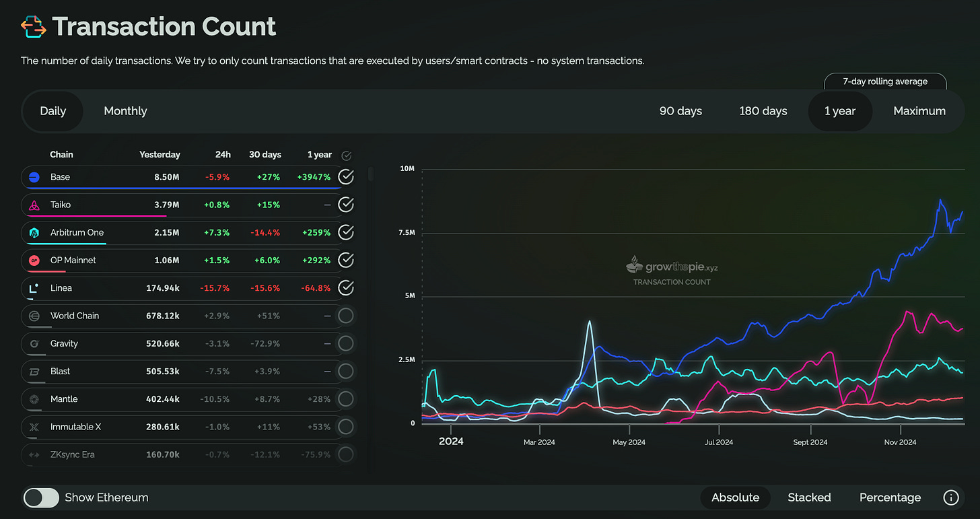Deselect the OP Mainnet chain checkmark
The image size is (980, 519).
click(345, 260)
